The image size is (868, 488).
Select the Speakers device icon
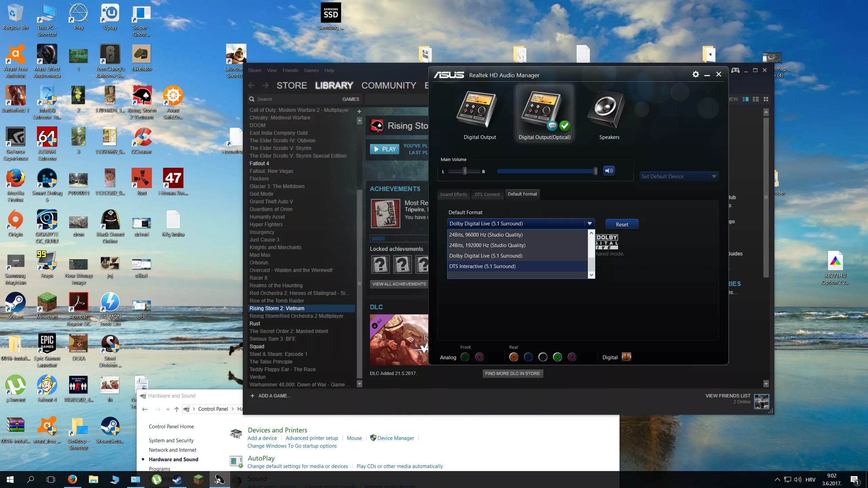click(x=607, y=113)
